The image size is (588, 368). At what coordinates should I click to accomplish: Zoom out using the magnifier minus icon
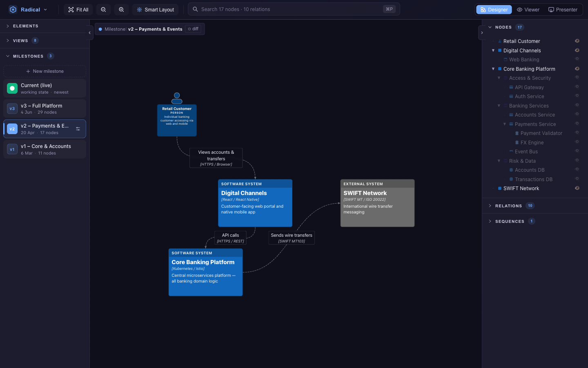click(103, 9)
